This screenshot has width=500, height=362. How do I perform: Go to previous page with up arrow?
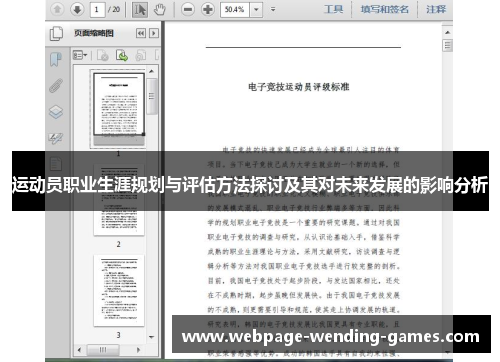(57, 9)
